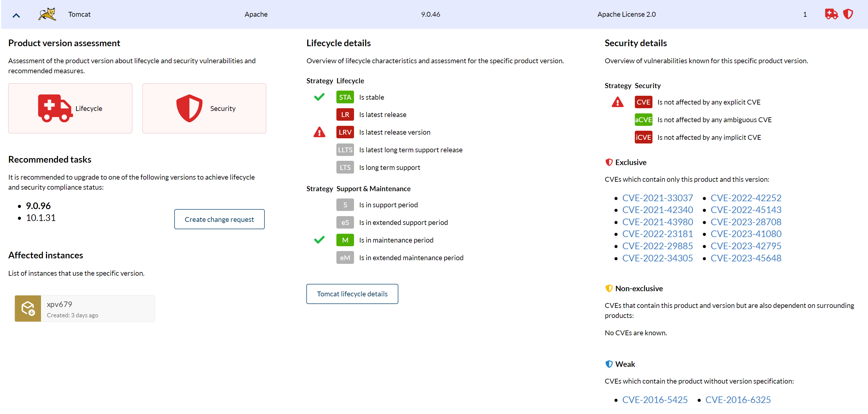Click the LTS long term support badge
This screenshot has width=868, height=414.
pos(345,167)
